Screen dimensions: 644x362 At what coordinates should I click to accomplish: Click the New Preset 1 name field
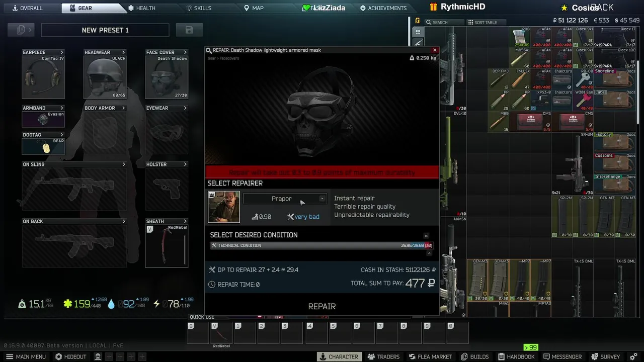pyautogui.click(x=105, y=30)
